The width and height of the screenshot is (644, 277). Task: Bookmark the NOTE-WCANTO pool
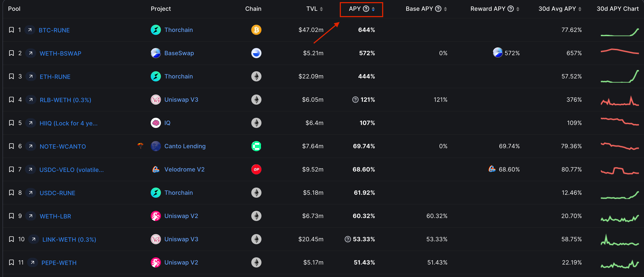11,146
